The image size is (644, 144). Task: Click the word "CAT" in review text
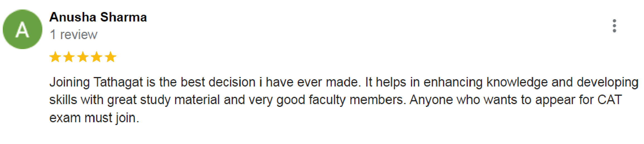point(610,100)
